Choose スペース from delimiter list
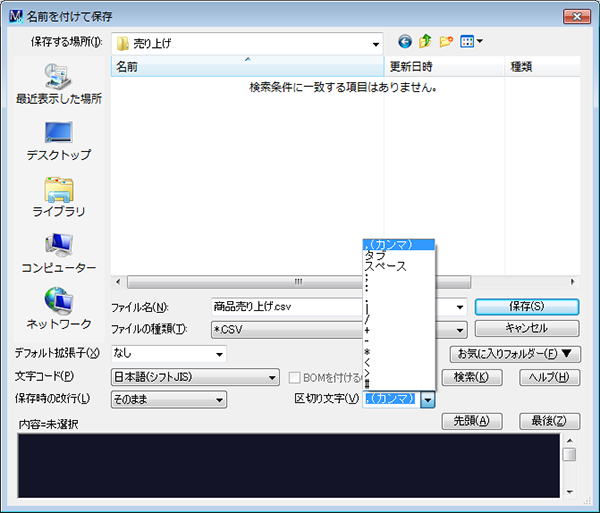 point(384,267)
